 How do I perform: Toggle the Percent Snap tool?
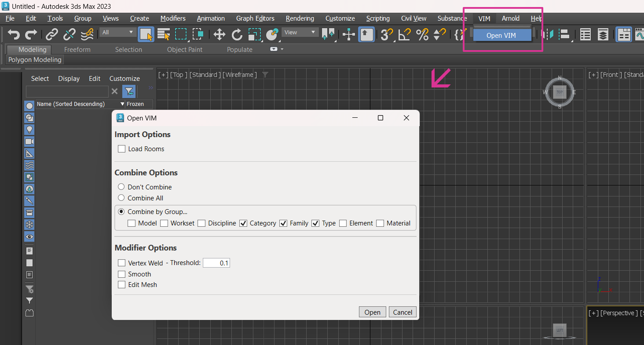click(x=422, y=34)
